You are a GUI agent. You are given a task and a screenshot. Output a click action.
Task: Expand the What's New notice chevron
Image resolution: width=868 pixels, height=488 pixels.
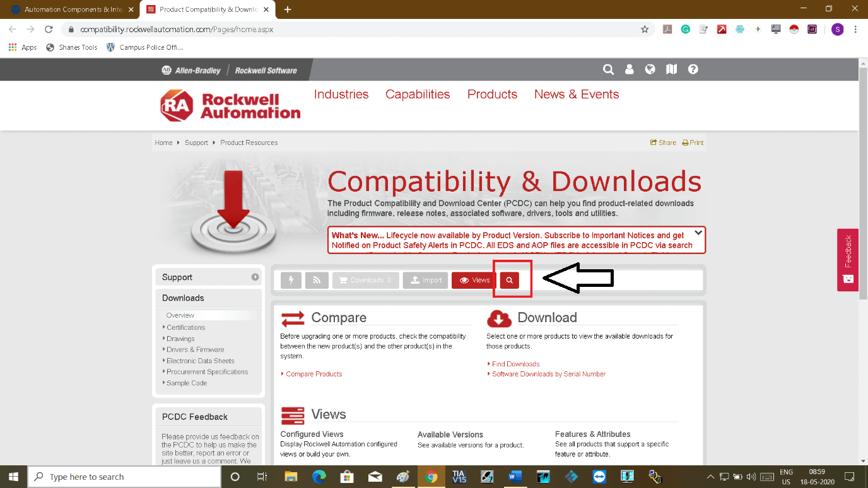pyautogui.click(x=698, y=233)
